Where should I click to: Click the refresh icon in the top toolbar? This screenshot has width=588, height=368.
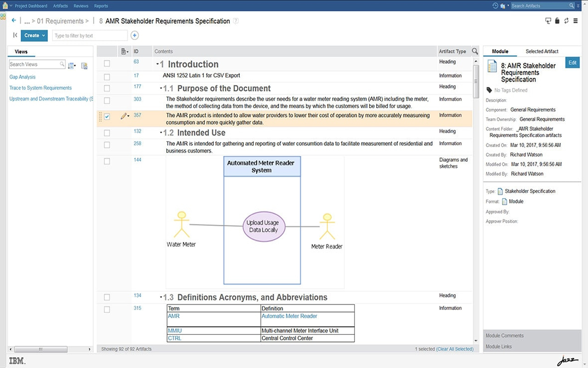[x=566, y=21]
